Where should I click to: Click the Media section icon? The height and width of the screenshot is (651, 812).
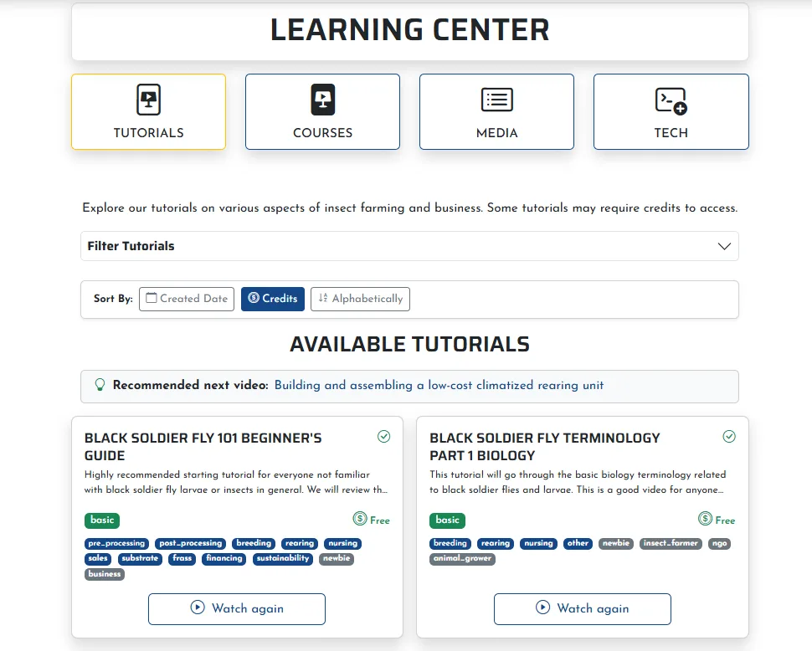[x=496, y=100]
